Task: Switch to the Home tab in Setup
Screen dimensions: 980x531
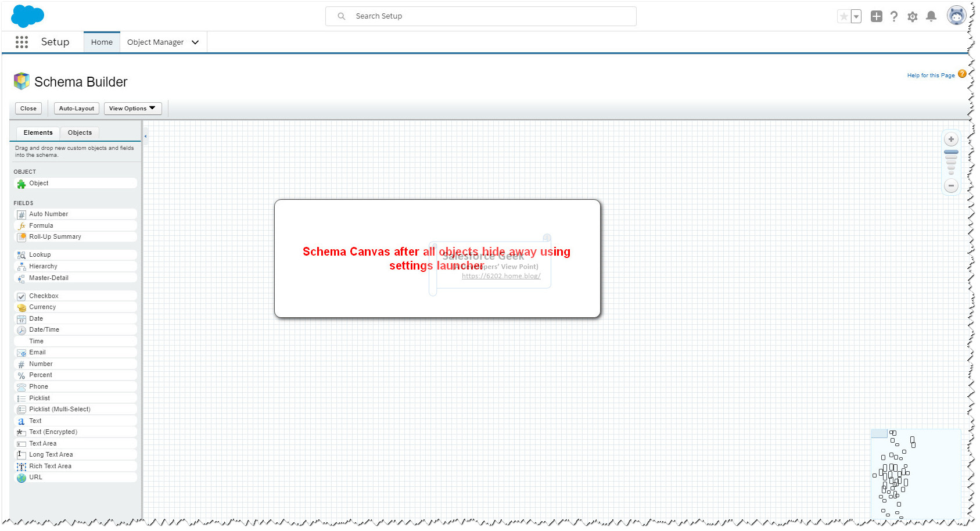Action: point(102,42)
